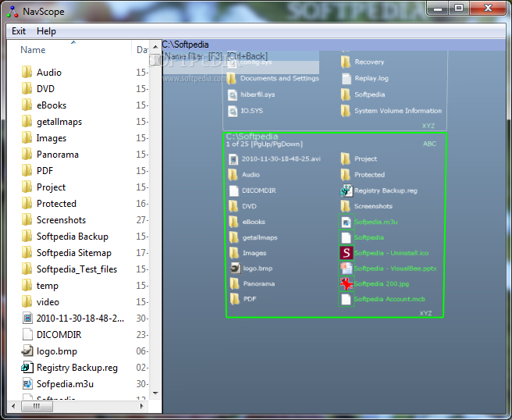Click hiberfil.sys file icon
The image size is (512, 420).
(232, 94)
